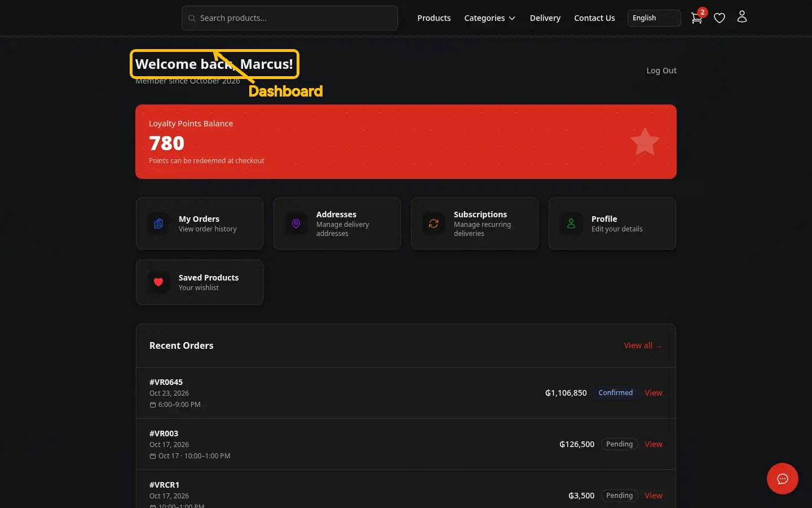Open the My Orders card
The width and height of the screenshot is (812, 508).
pyautogui.click(x=200, y=224)
